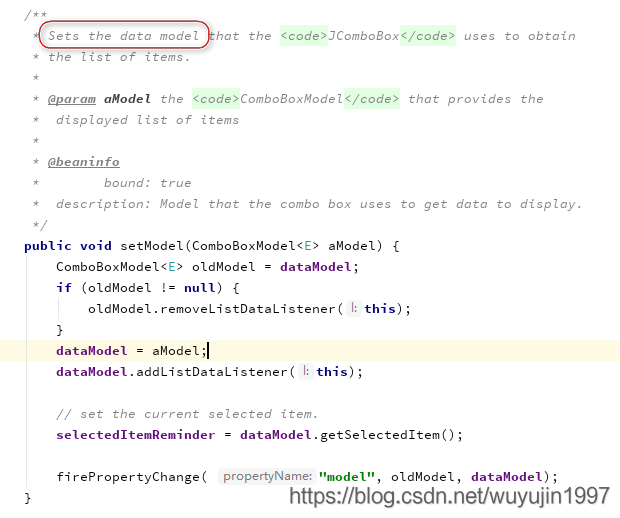620x518 pixels.
Task: Click the opening <code> tag before JComboBox
Action: 304,36
